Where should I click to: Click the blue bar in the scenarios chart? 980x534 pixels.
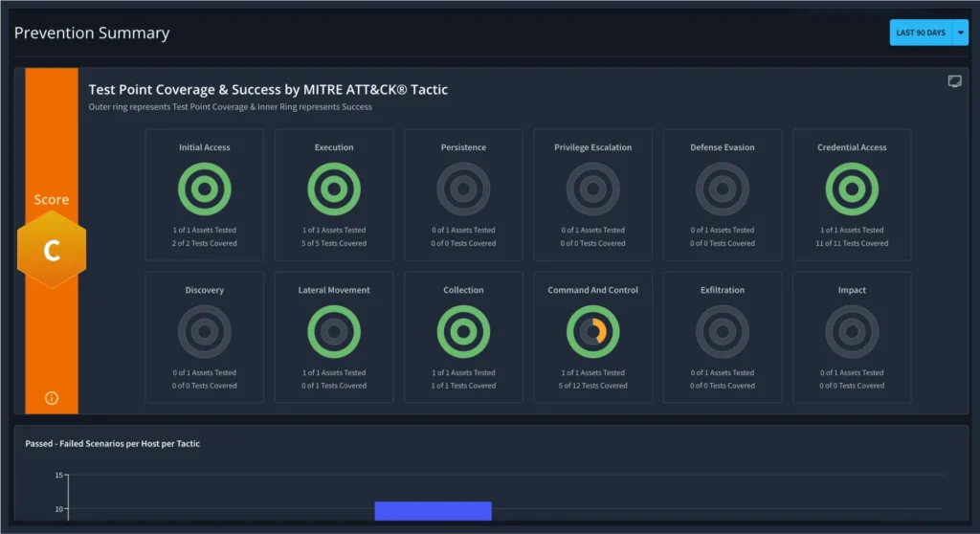coord(433,511)
